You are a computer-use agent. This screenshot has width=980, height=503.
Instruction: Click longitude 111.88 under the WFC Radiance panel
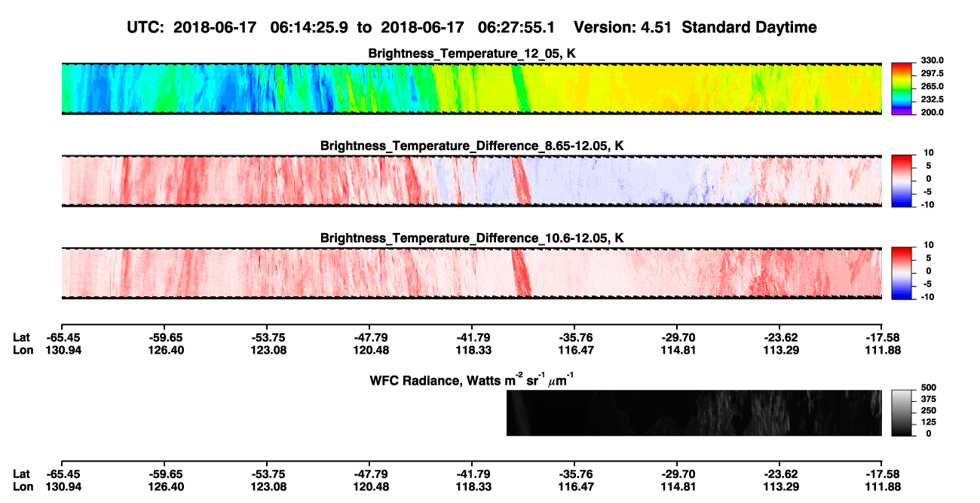(883, 486)
